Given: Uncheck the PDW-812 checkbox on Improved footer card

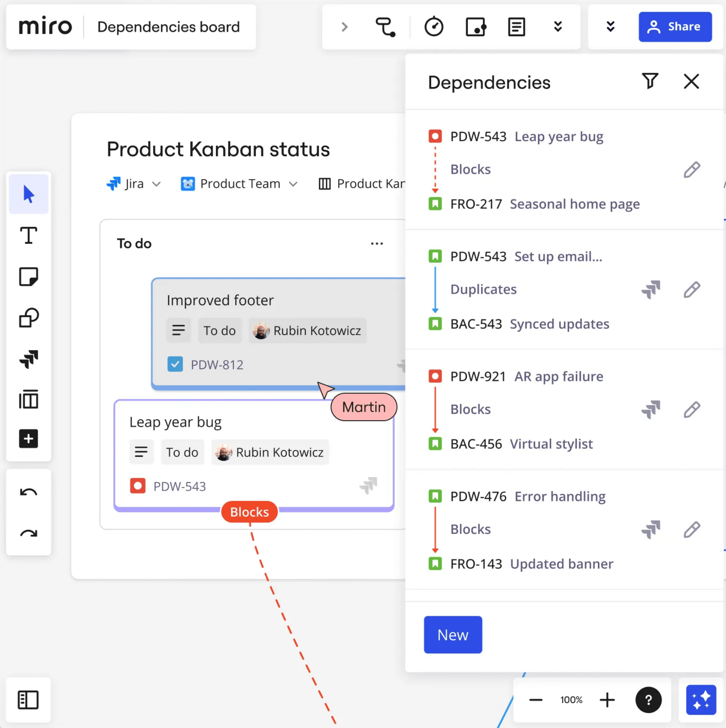Looking at the screenshot, I should (175, 364).
